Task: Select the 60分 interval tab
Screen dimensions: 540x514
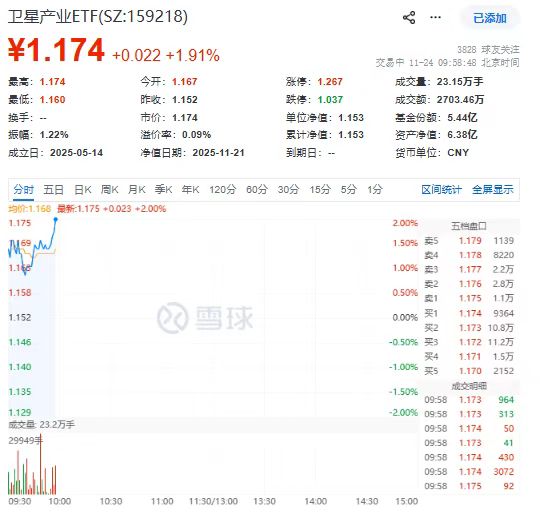Action: [x=257, y=189]
